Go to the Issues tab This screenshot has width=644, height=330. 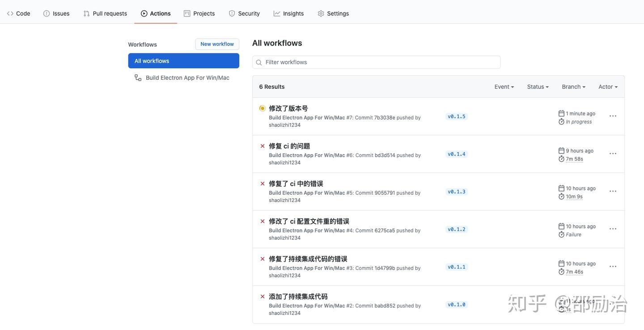(56, 13)
